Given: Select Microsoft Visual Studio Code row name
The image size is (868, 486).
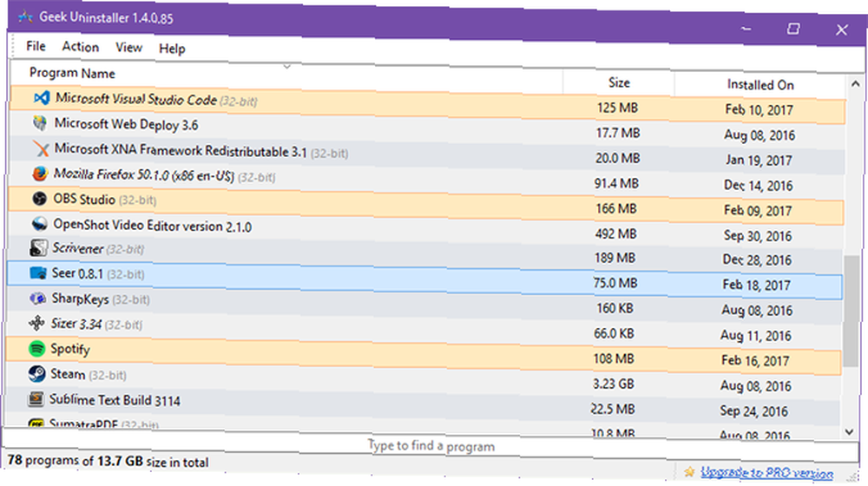Looking at the screenshot, I should pos(135,99).
